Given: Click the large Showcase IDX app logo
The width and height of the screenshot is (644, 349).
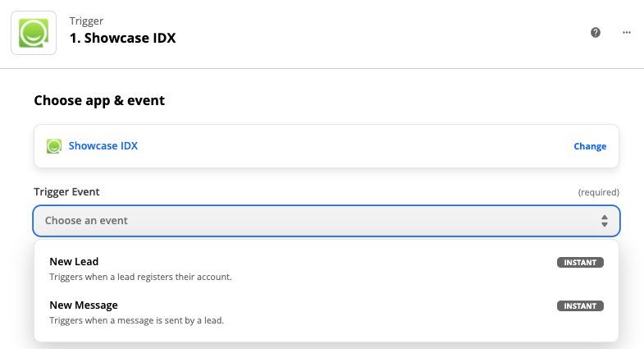Looking at the screenshot, I should point(34,33).
